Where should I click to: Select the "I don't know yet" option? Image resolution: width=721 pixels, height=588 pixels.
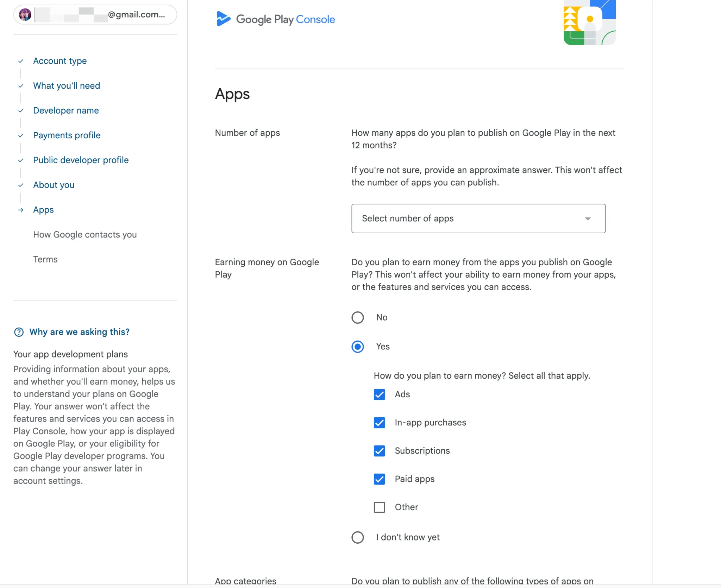[x=357, y=537]
